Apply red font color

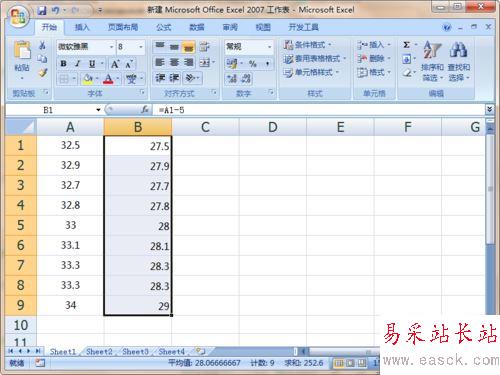point(108,79)
